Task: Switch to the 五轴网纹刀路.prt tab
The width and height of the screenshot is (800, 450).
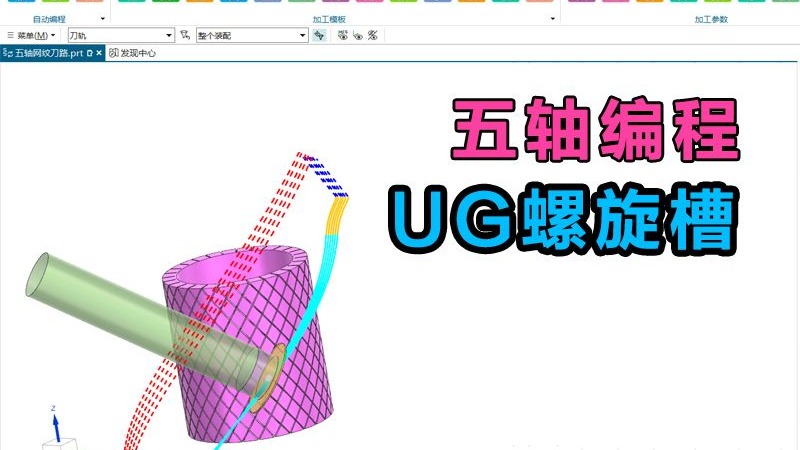Action: (x=48, y=53)
